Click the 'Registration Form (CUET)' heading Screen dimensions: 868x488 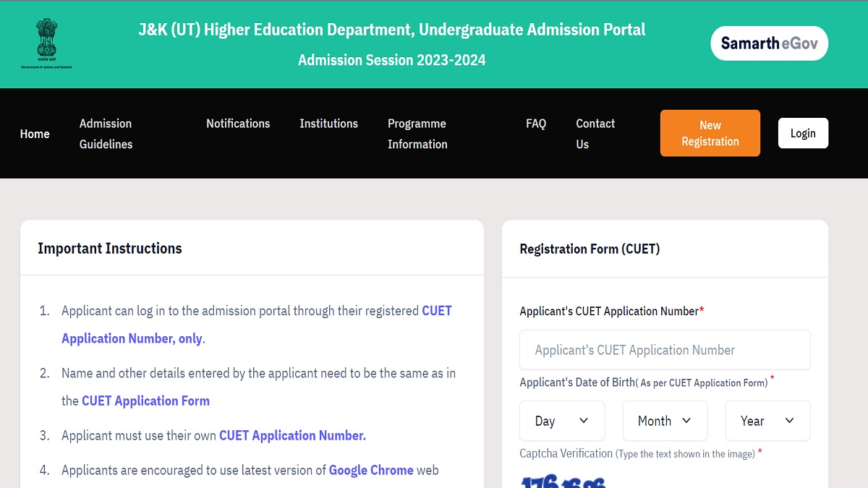coord(590,249)
